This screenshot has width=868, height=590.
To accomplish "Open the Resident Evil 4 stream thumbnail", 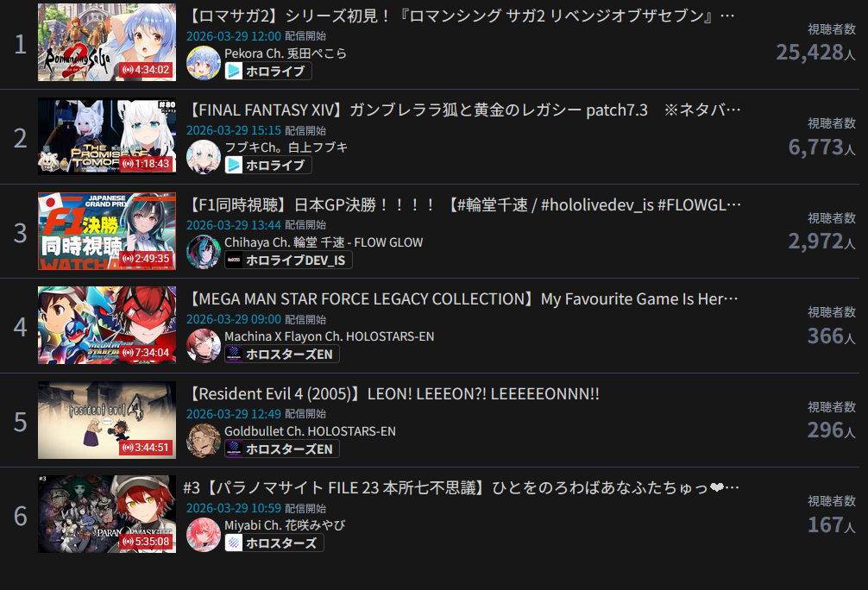I will click(107, 419).
